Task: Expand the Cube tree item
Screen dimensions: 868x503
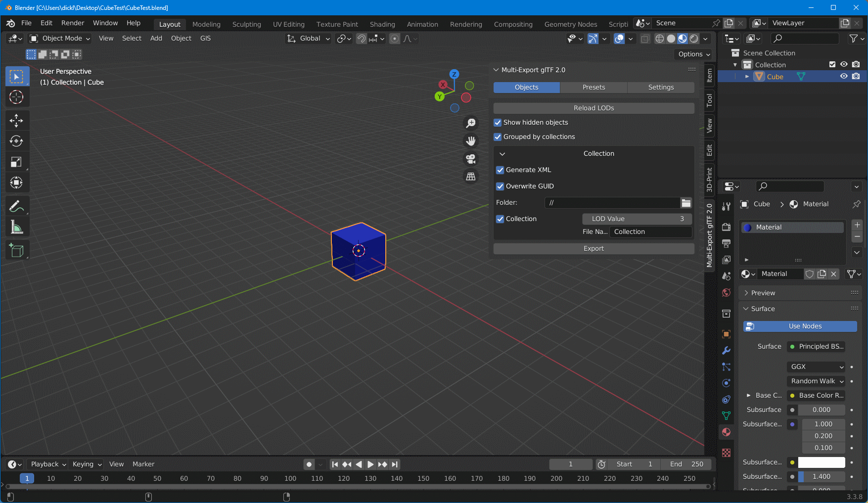Action: pyautogui.click(x=747, y=77)
